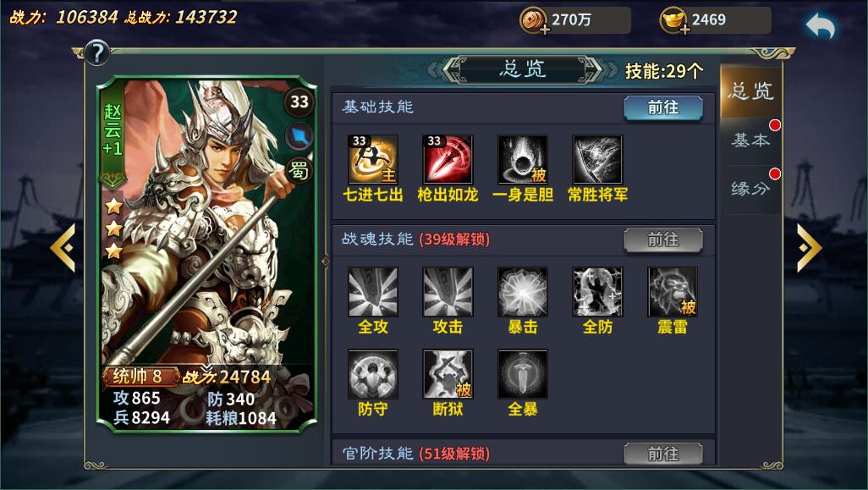Tap the 七进七出 skill icon

point(373,159)
